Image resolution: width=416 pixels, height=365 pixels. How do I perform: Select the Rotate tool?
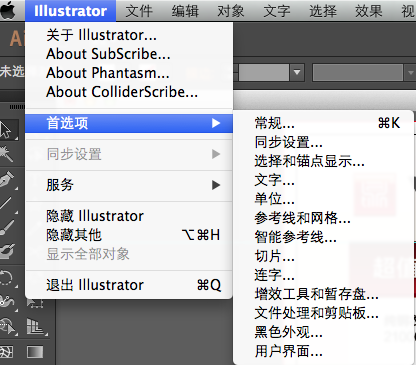point(7,278)
